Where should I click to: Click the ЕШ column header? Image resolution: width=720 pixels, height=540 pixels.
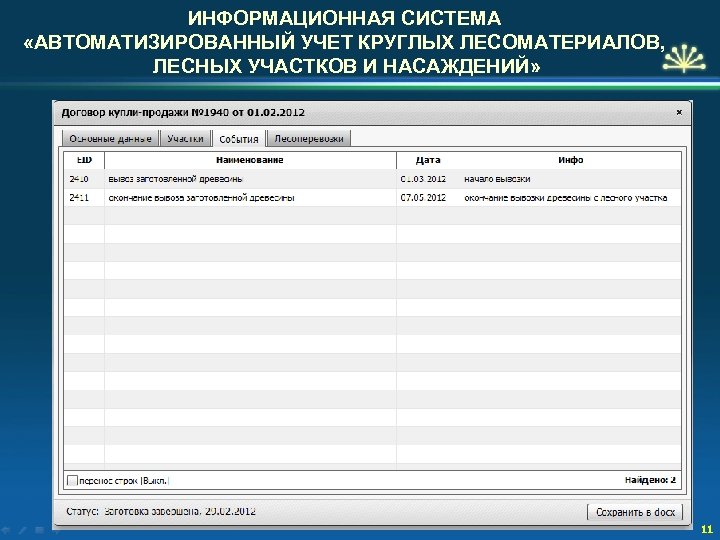tap(84, 160)
